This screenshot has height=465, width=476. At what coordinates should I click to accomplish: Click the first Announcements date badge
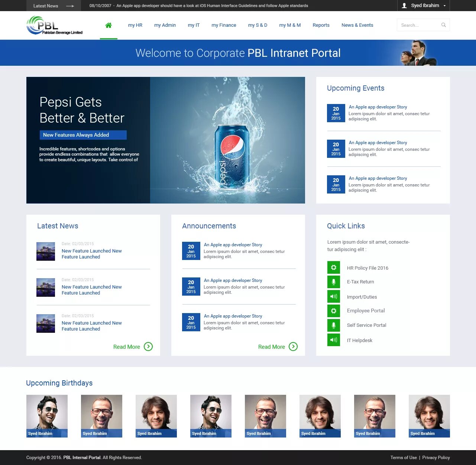click(191, 251)
